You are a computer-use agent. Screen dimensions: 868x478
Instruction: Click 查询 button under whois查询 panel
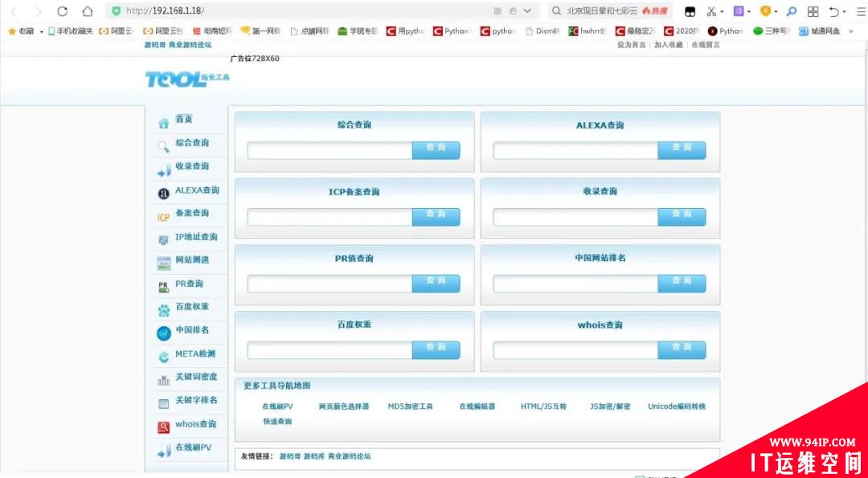(682, 349)
